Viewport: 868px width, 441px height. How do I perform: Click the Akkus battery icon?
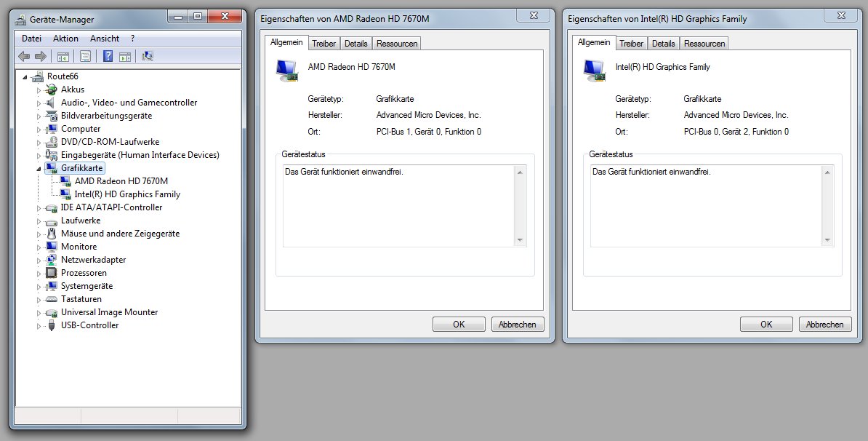point(52,90)
